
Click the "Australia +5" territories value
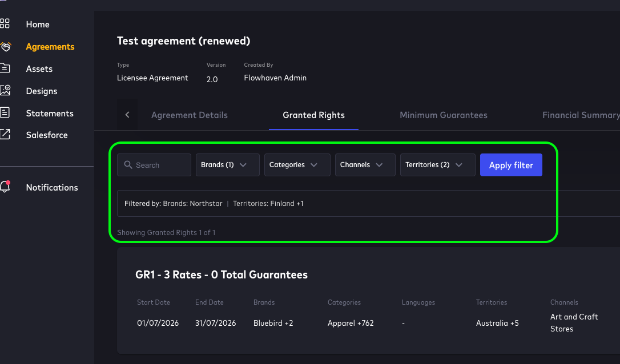(x=497, y=323)
